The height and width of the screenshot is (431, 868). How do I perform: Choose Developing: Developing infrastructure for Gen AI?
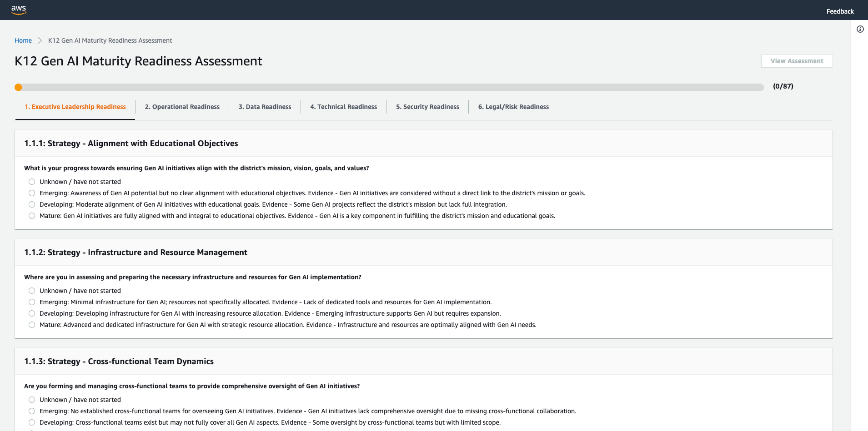tap(32, 313)
